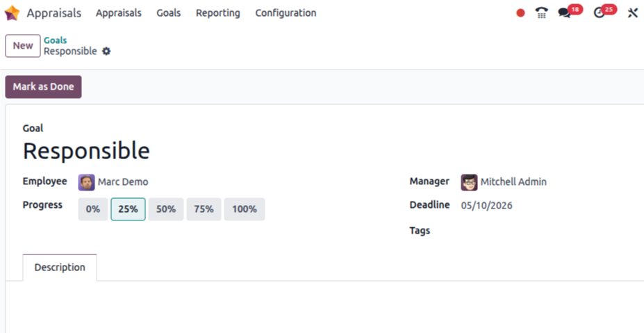
Task: Open the chat messages icon
Action: pyautogui.click(x=565, y=13)
